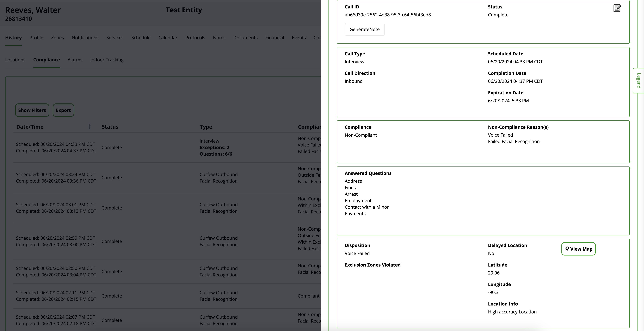Click Show Filters button
This screenshot has width=644, height=331.
tap(32, 110)
